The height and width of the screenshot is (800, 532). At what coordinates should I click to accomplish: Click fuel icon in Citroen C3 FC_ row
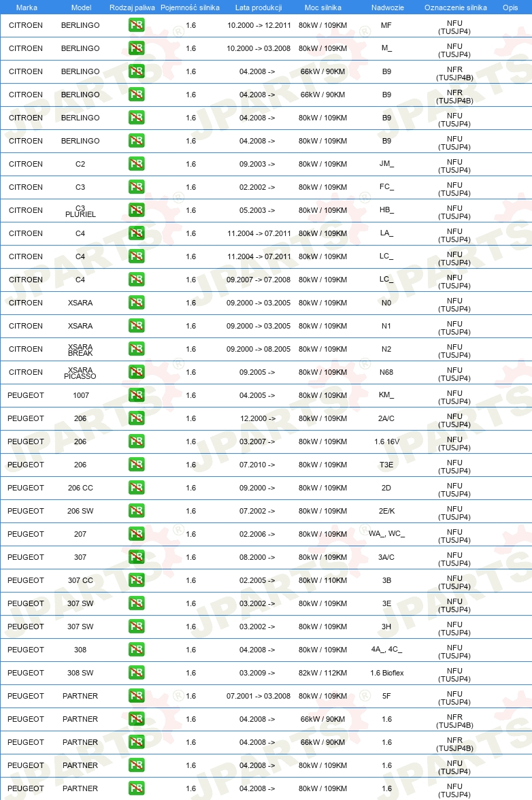pos(136,186)
